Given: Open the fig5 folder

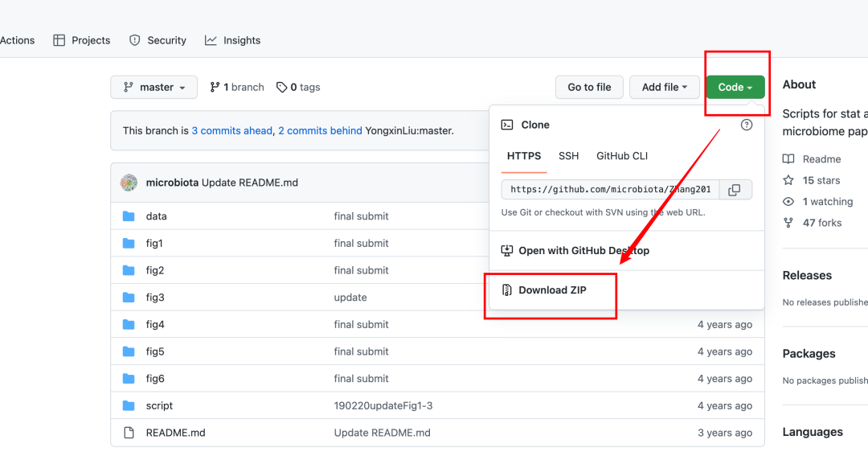Looking at the screenshot, I should [x=155, y=351].
